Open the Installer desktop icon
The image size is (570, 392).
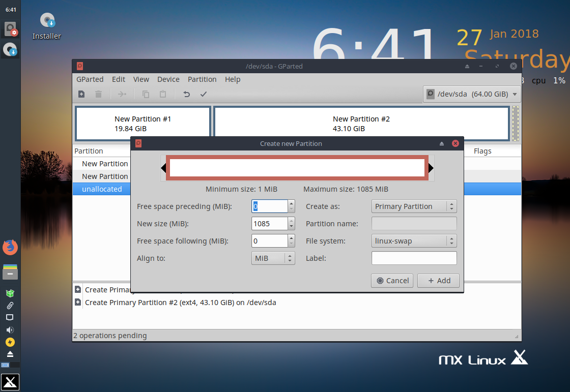(x=47, y=25)
